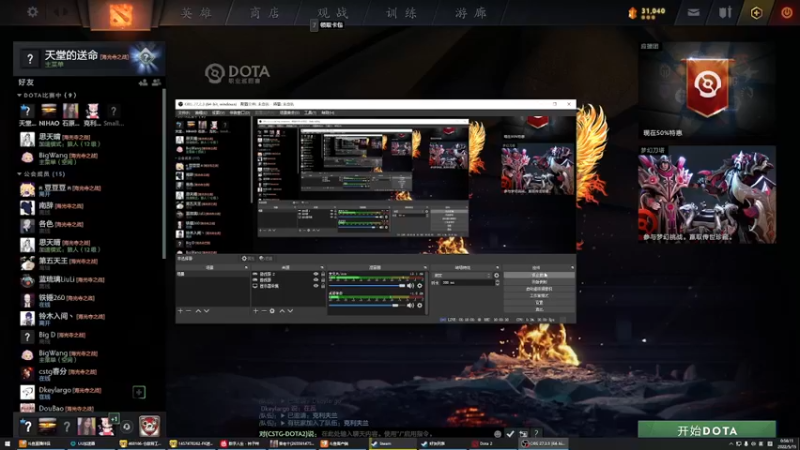Click the chat channel icon beside the checkmark
800x450 pixels.
[x=523, y=434]
